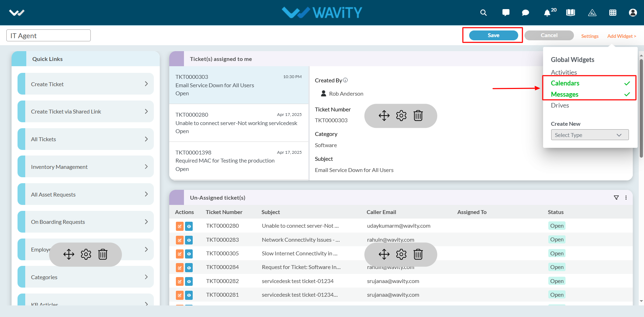644x317 pixels.
Task: Click udaykumarm@wavity.com caller email
Action: pyautogui.click(x=399, y=226)
